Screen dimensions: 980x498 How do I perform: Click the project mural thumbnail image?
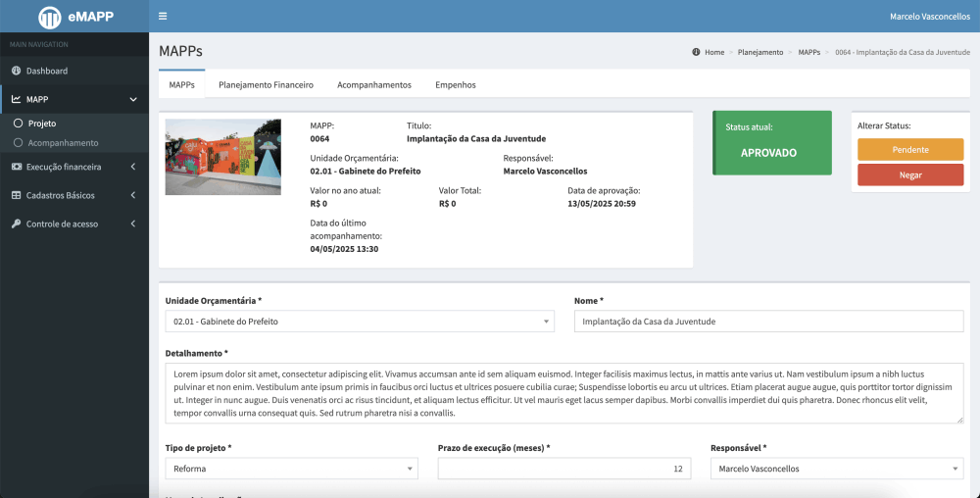pyautogui.click(x=224, y=157)
